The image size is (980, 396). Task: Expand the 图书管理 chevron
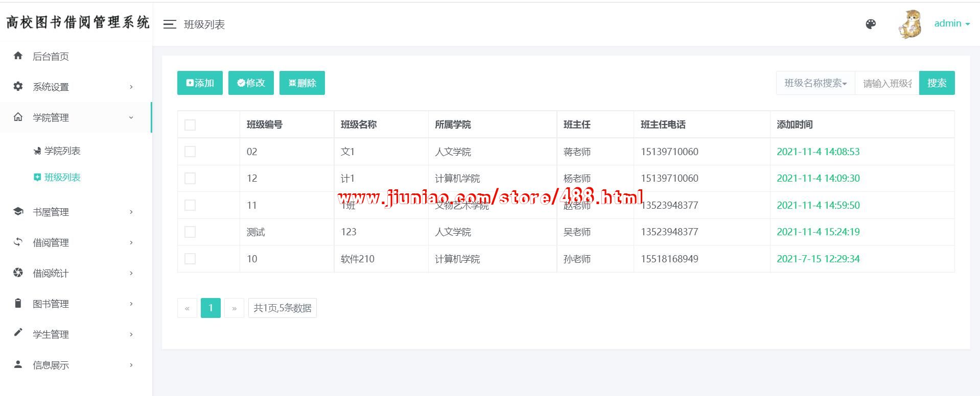pyautogui.click(x=131, y=304)
